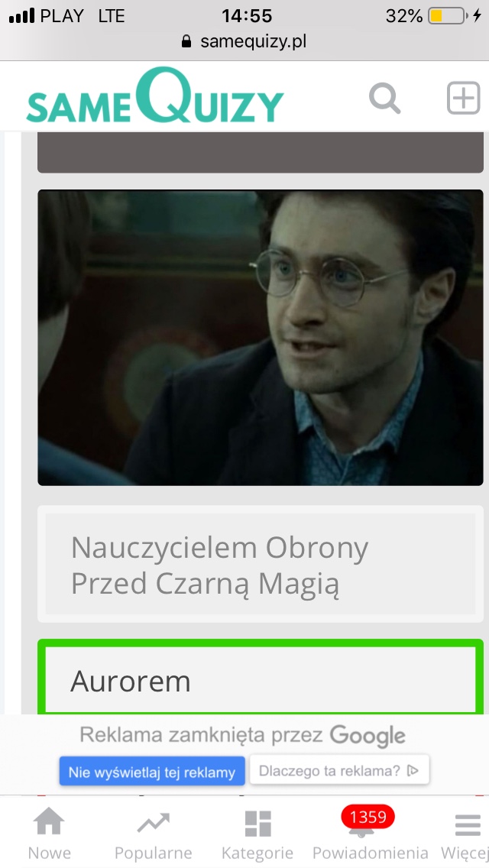The image size is (489, 868).
Task: Tap the plus icon to add a quiz
Action: [x=464, y=98]
